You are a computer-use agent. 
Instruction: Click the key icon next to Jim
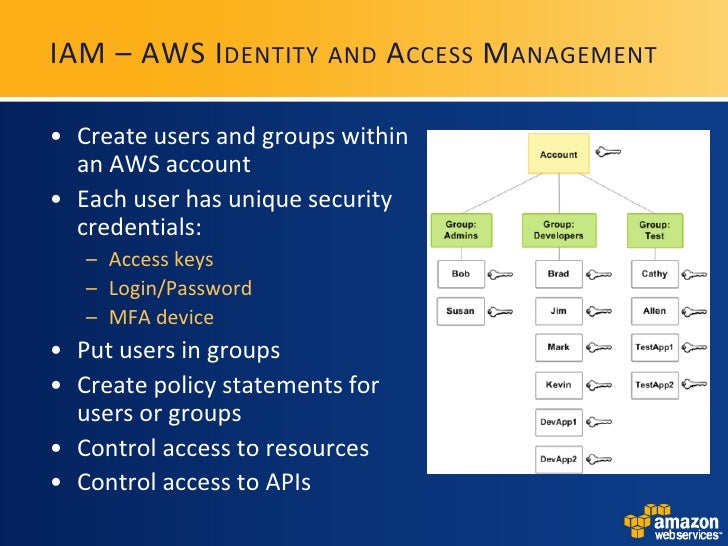[599, 311]
